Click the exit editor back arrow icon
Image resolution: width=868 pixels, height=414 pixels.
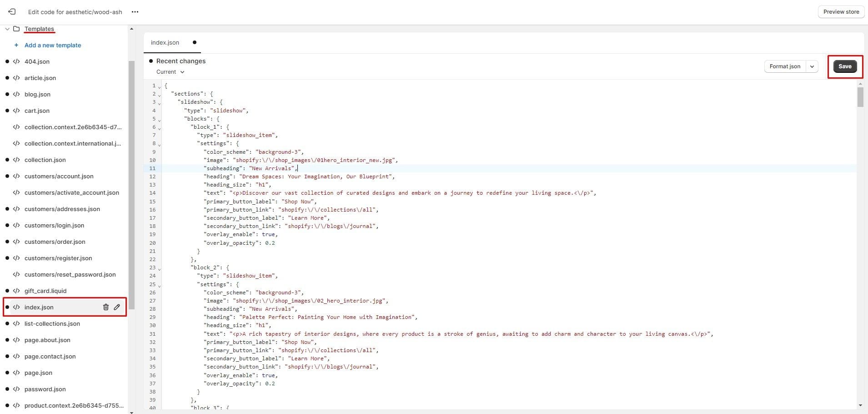pyautogui.click(x=12, y=12)
